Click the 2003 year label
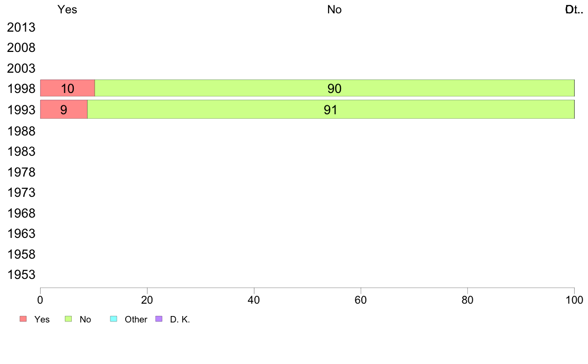This screenshot has height=364, width=588. tap(21, 68)
